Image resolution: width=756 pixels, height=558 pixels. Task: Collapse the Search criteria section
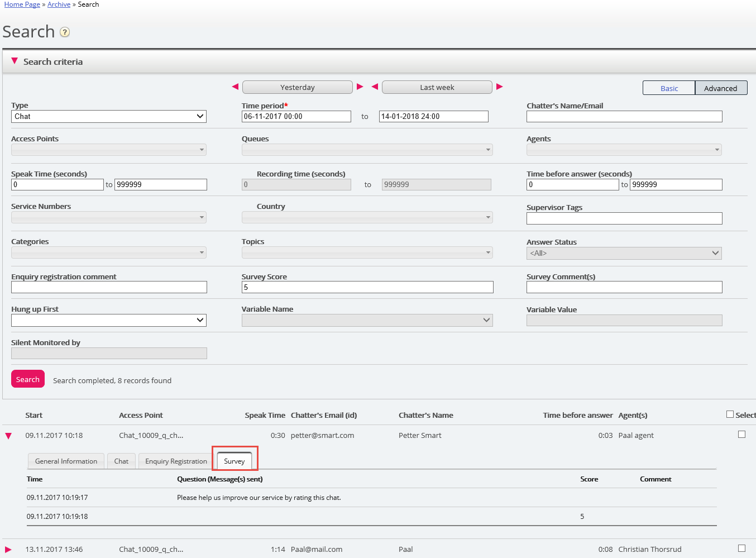15,61
